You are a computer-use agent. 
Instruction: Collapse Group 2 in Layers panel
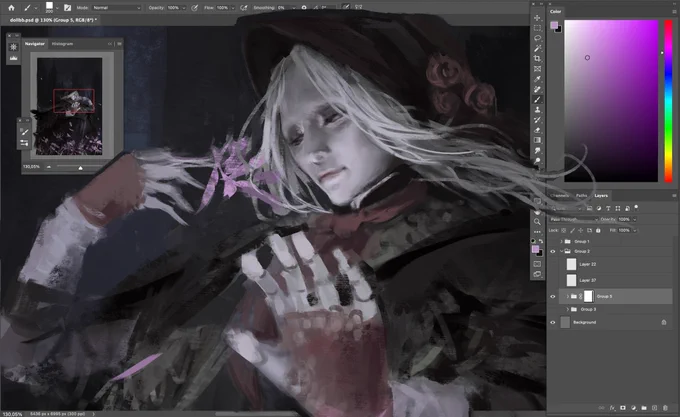(561, 251)
